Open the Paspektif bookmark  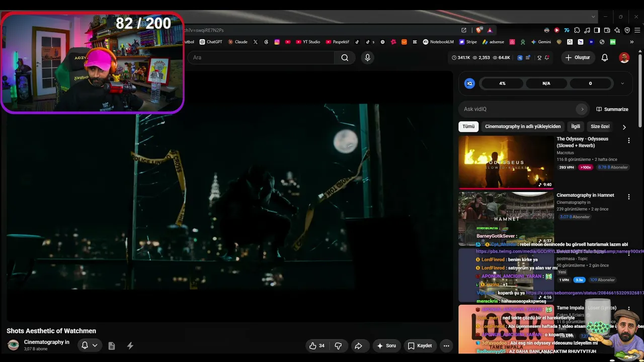[x=338, y=42]
